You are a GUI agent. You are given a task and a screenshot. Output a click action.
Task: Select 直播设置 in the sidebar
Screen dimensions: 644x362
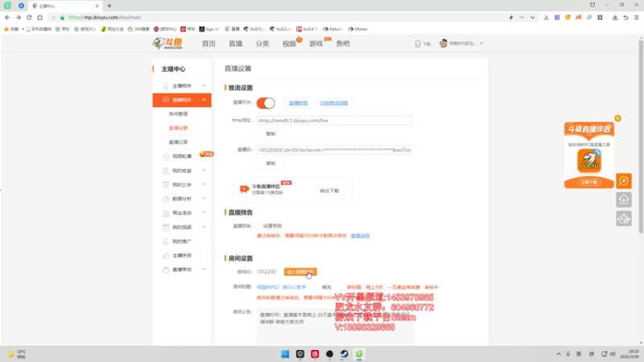point(178,128)
